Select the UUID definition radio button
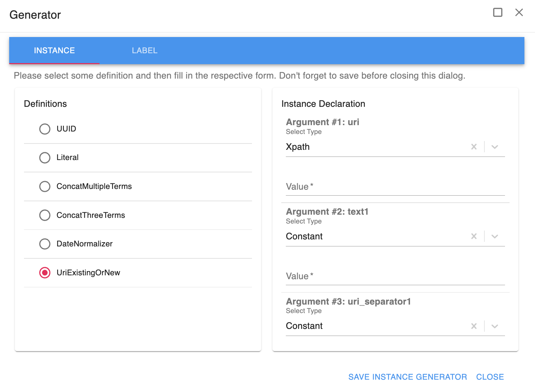The width and height of the screenshot is (535, 392). pyautogui.click(x=45, y=129)
